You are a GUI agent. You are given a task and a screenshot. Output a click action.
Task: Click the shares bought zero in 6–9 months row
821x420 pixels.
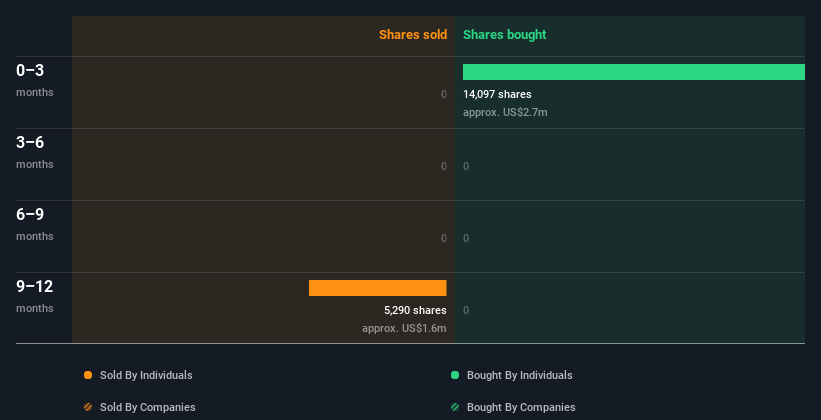pos(466,238)
